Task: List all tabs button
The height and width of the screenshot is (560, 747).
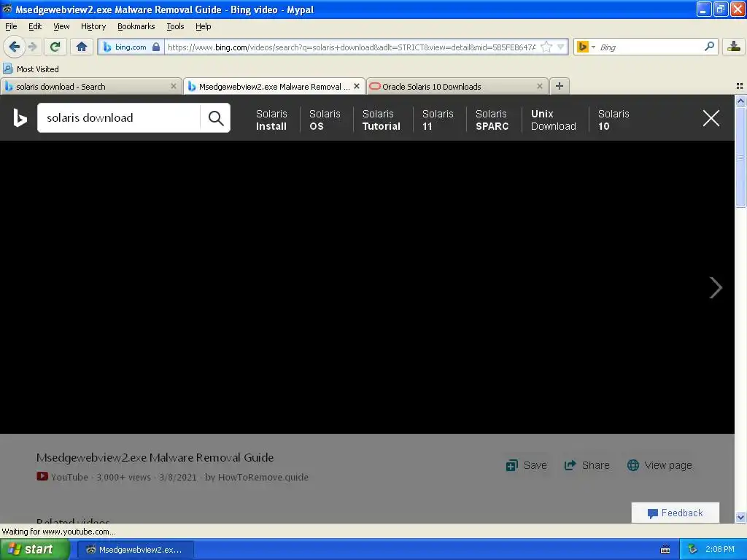Action: (740, 86)
